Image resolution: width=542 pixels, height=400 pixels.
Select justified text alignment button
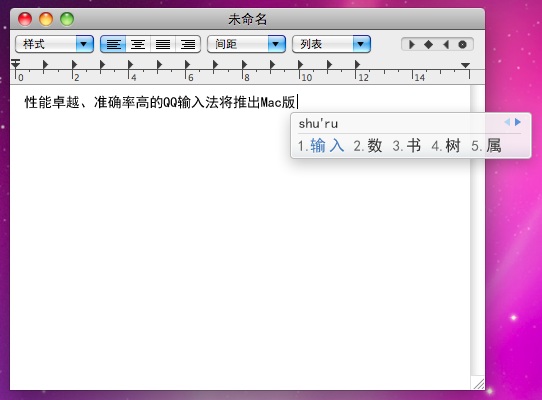click(163, 44)
